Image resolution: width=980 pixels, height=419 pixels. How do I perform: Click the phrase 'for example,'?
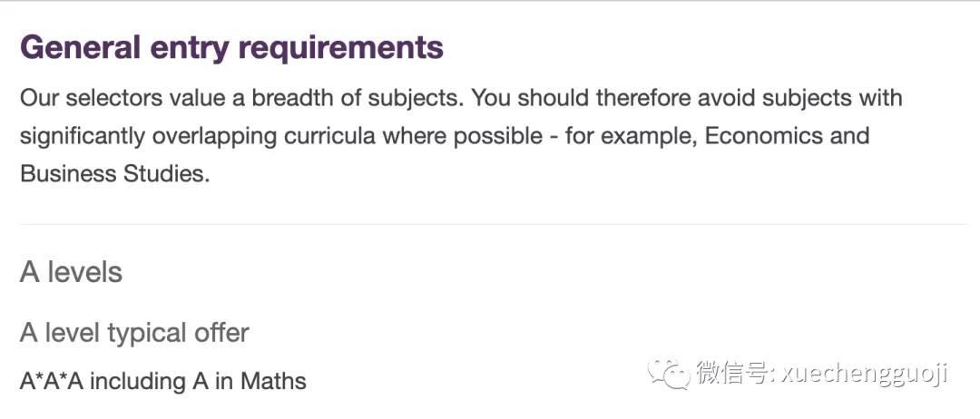click(x=632, y=136)
